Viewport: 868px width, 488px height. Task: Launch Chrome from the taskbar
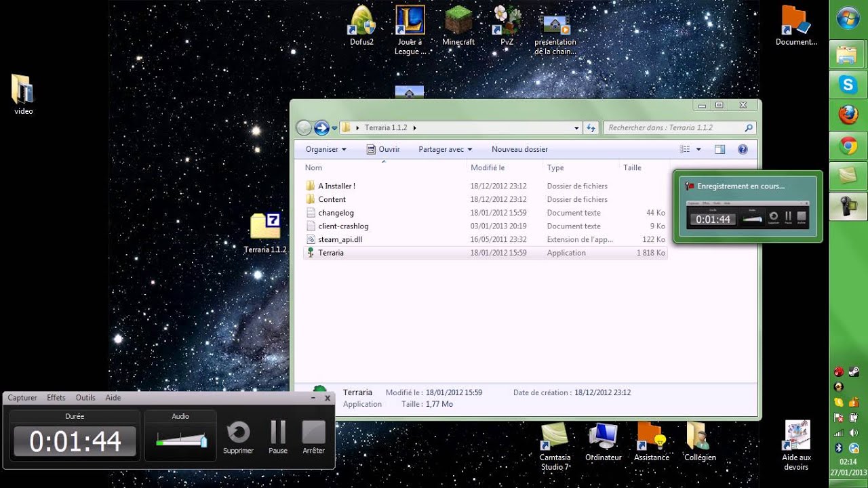coord(848,145)
